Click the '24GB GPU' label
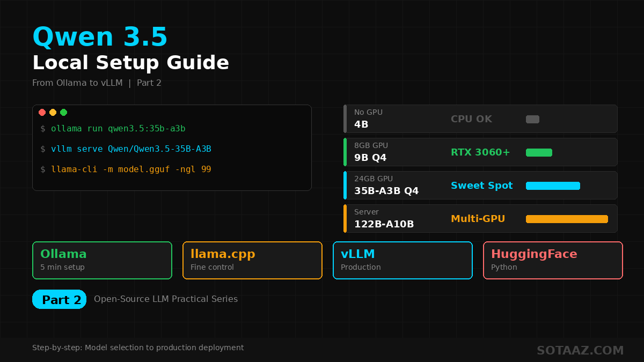644x362 pixels. [x=374, y=179]
